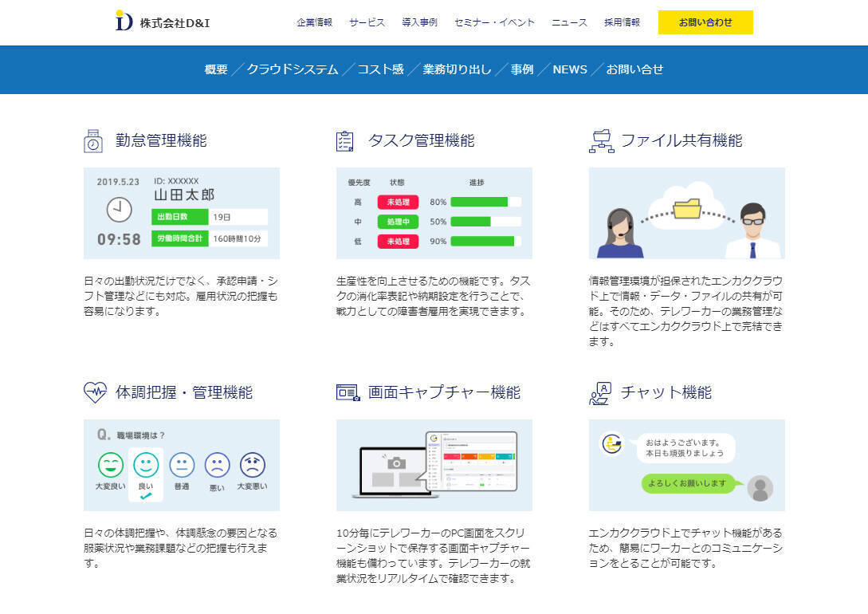The height and width of the screenshot is (614, 868).
Task: Open the 企業情報 menu
Action: pos(314,22)
